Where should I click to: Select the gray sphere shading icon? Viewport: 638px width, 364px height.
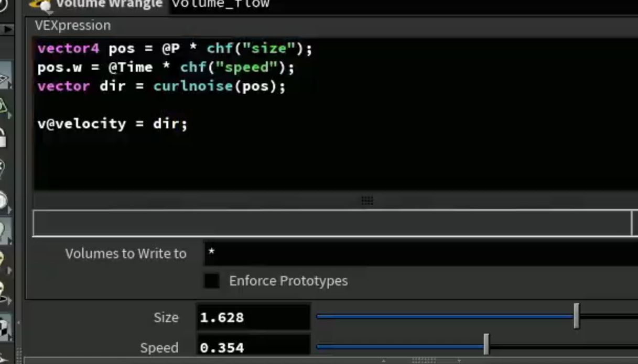[4, 201]
